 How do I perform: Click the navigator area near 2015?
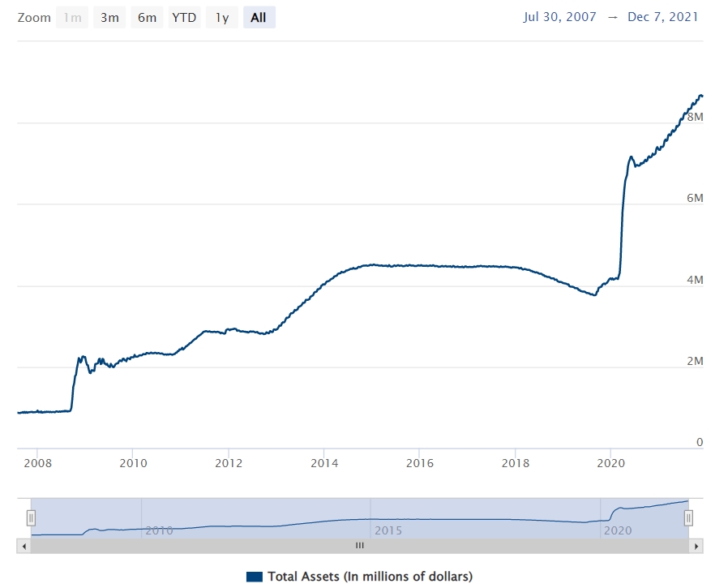[x=388, y=523]
